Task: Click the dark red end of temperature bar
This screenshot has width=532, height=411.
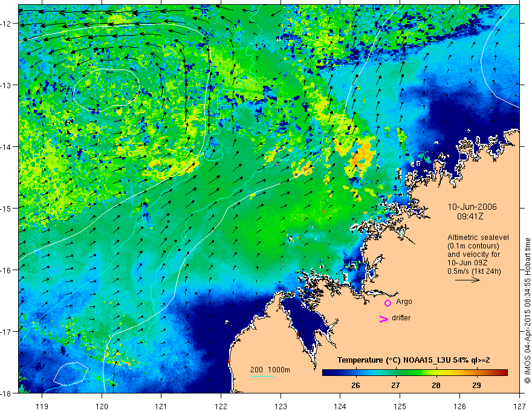Action: pyautogui.click(x=504, y=373)
